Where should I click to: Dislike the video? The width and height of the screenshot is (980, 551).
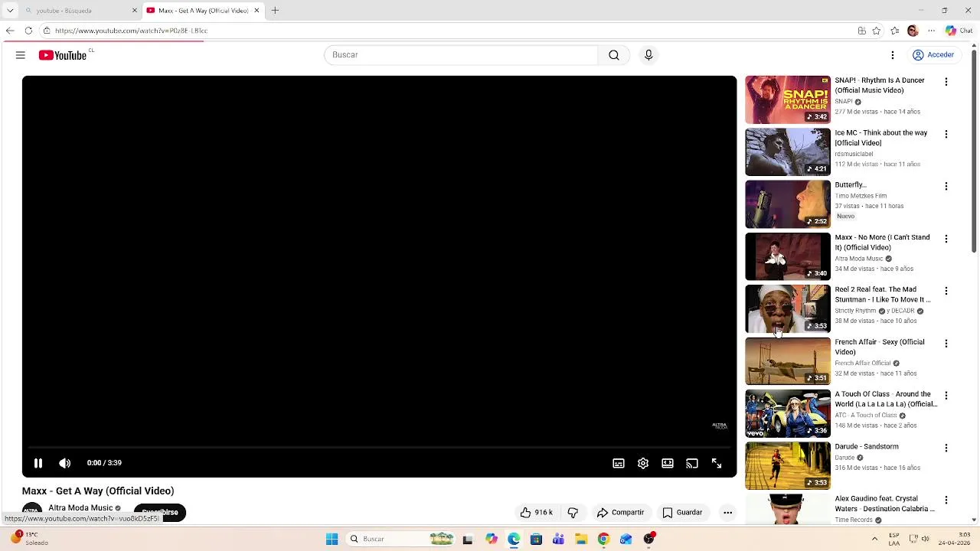(x=573, y=513)
